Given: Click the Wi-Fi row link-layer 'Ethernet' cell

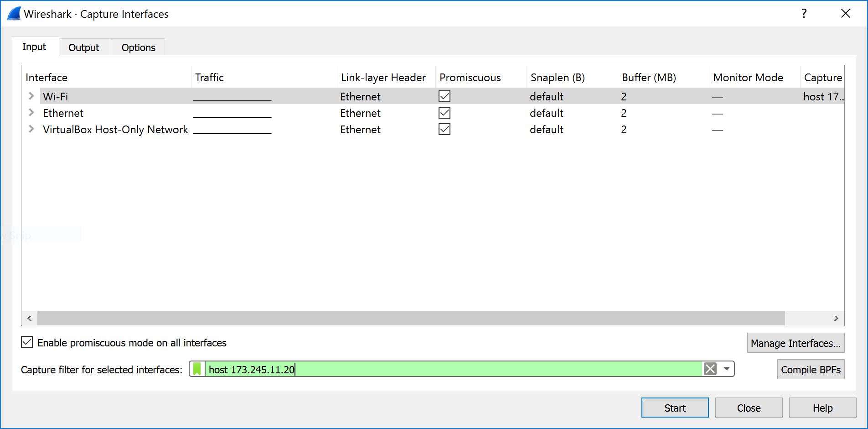Looking at the screenshot, I should (360, 96).
